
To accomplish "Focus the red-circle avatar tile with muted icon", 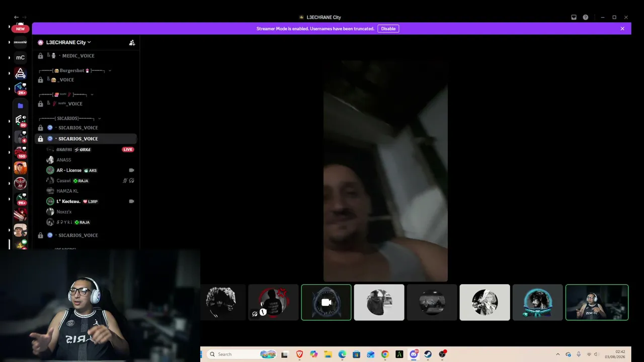I will click(x=273, y=302).
